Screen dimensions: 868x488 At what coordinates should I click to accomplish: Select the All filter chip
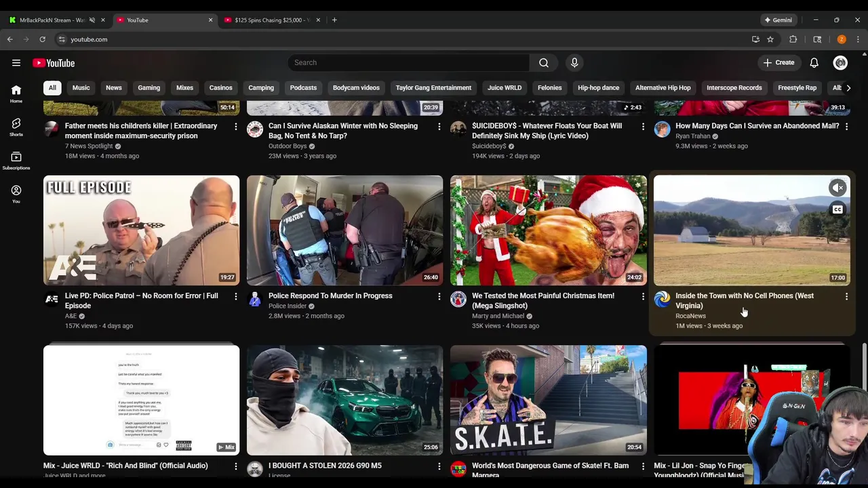(52, 87)
